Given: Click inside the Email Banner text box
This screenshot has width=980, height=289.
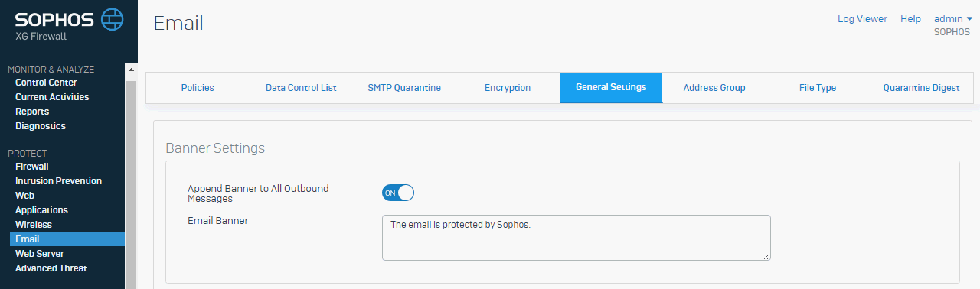Looking at the screenshot, I should click(576, 238).
